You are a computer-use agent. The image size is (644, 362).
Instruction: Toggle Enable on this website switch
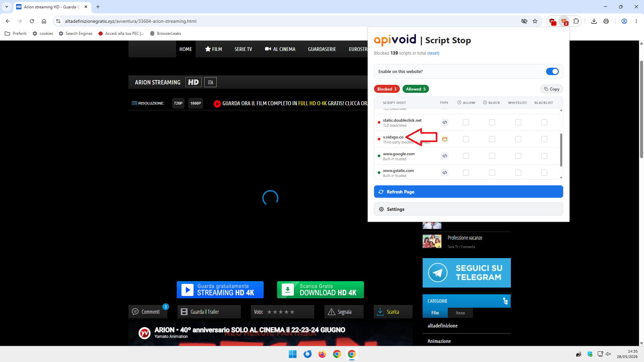(552, 71)
